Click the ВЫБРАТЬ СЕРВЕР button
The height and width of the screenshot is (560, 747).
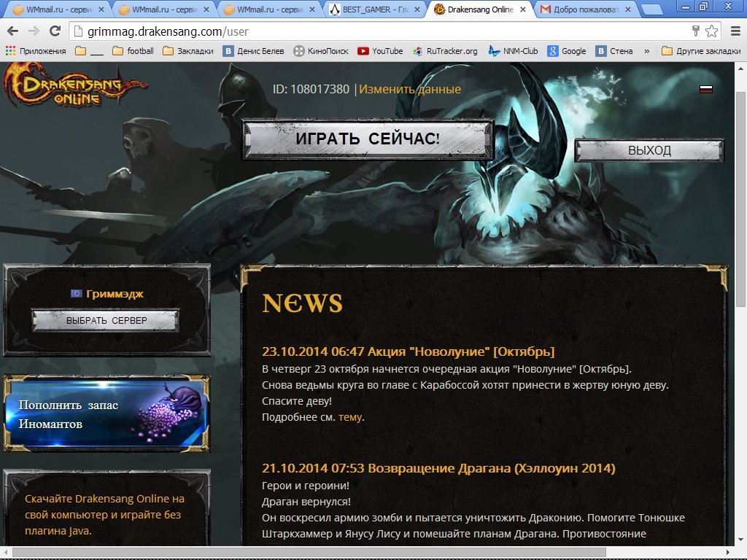[107, 321]
